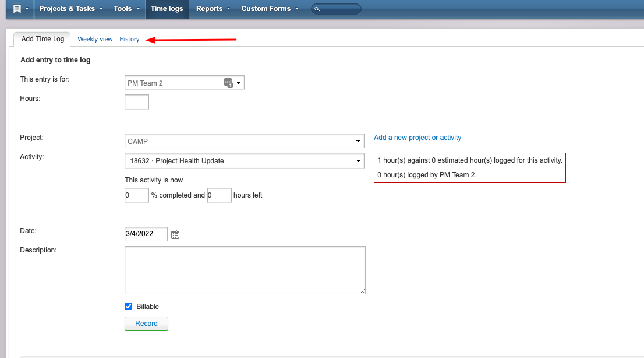Click the user picker icon in PM Team 2 field
This screenshot has width=644, height=358.
pyautogui.click(x=228, y=83)
